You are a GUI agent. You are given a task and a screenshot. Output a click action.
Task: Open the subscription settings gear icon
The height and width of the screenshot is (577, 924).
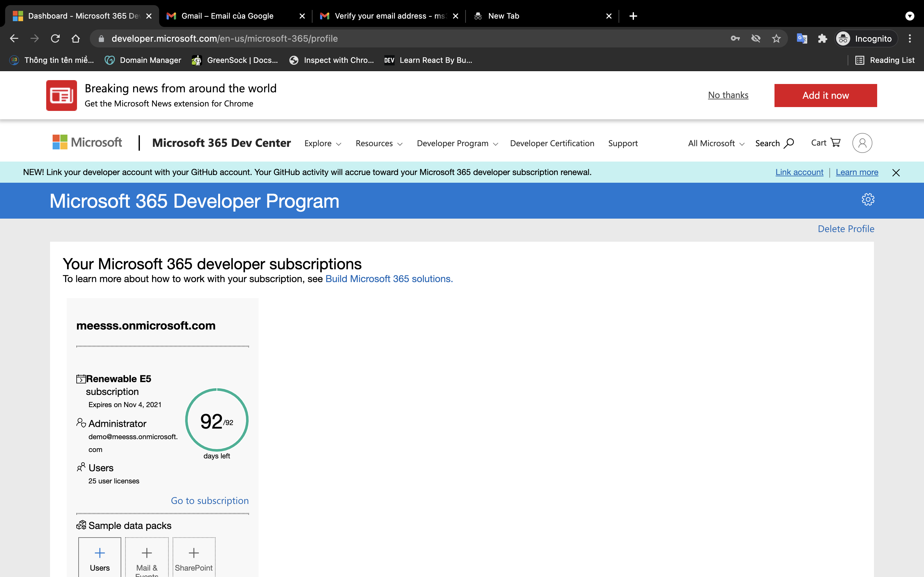[x=868, y=199]
